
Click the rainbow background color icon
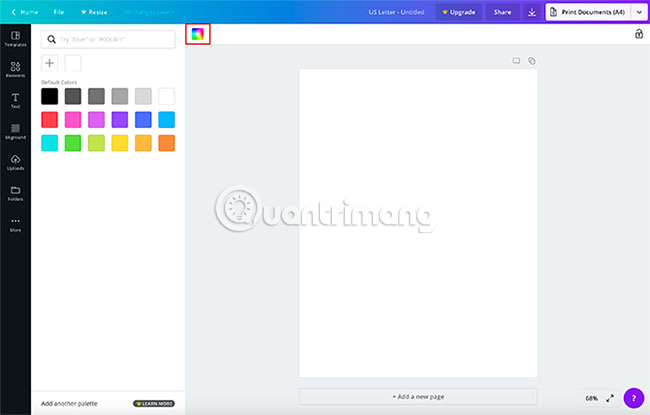198,34
